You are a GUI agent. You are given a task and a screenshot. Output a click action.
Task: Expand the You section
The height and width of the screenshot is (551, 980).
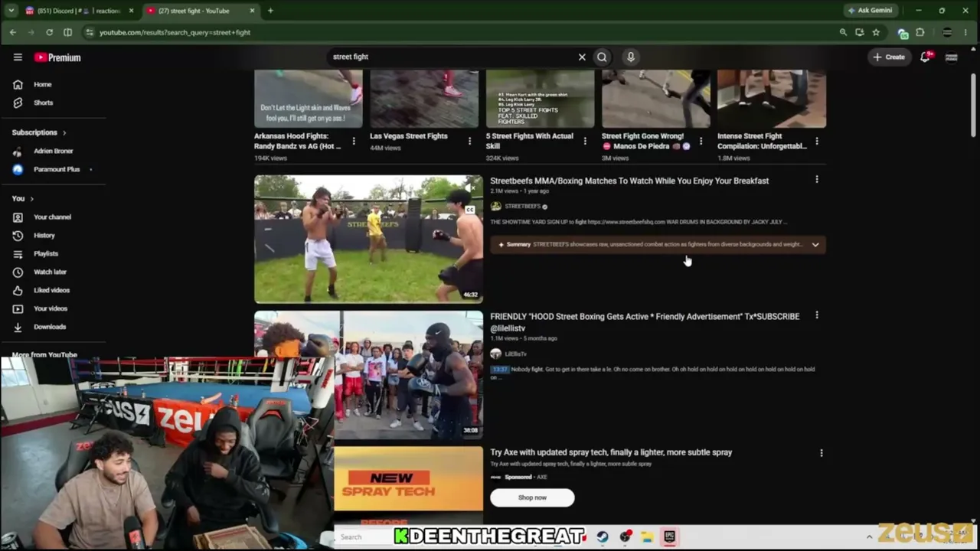click(23, 198)
